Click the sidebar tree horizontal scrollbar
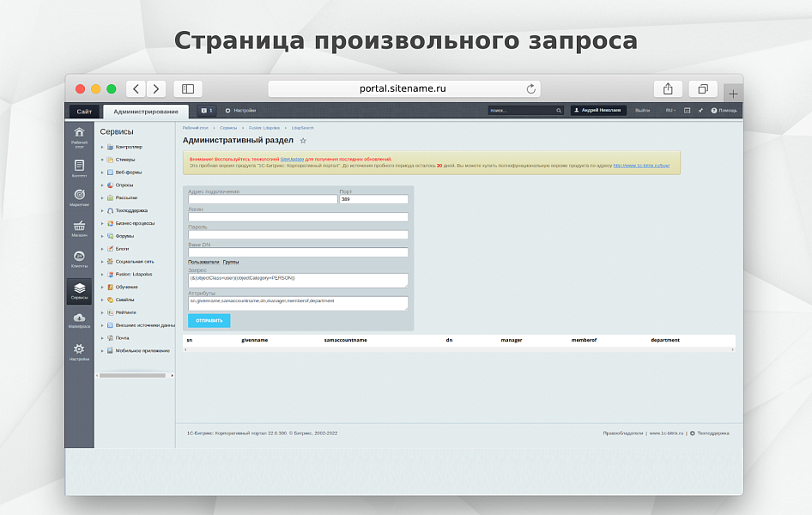 point(132,375)
